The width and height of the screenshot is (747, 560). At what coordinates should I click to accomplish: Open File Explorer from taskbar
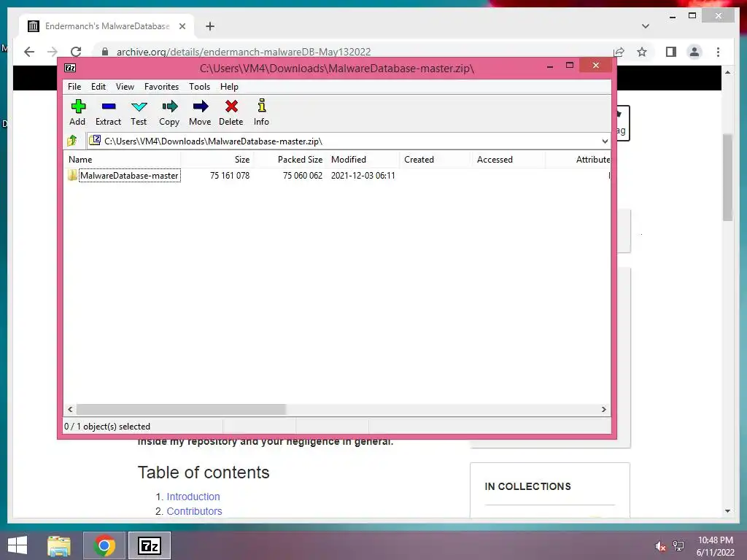point(59,545)
